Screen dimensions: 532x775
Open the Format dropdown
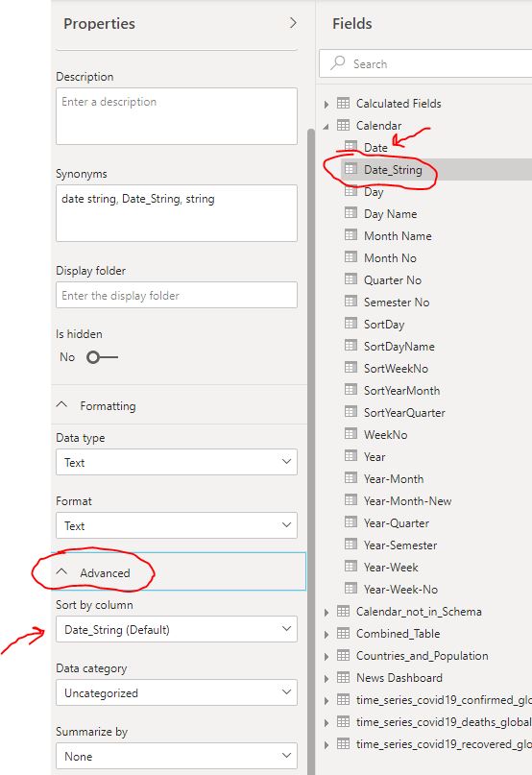(x=177, y=525)
